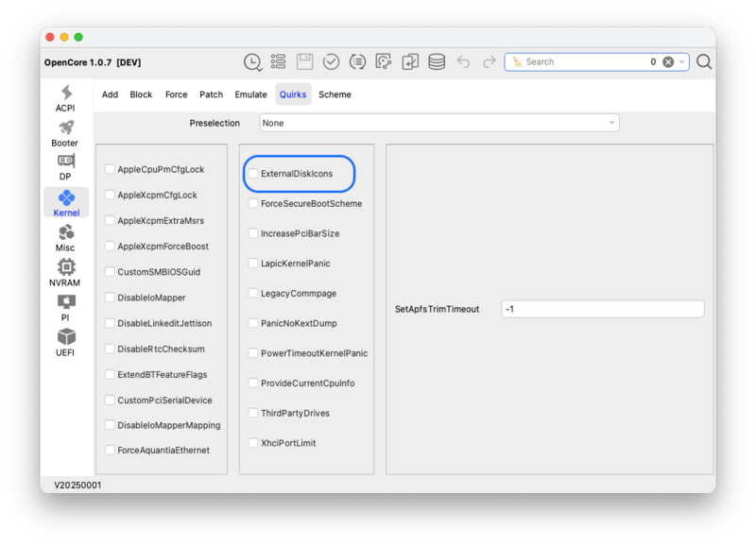
Task: Switch to the Patch tab
Action: (x=212, y=94)
